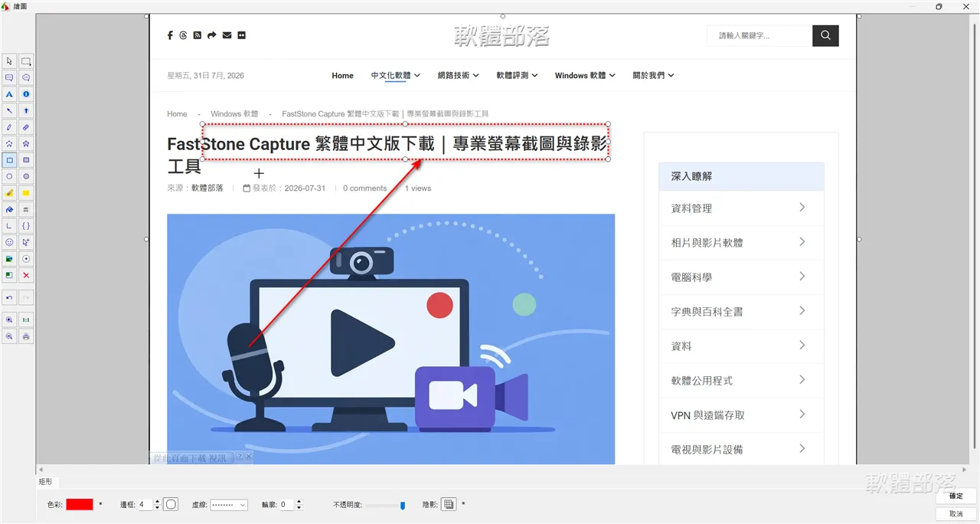
Task: Open the red 色彩 color swatch
Action: [80, 504]
